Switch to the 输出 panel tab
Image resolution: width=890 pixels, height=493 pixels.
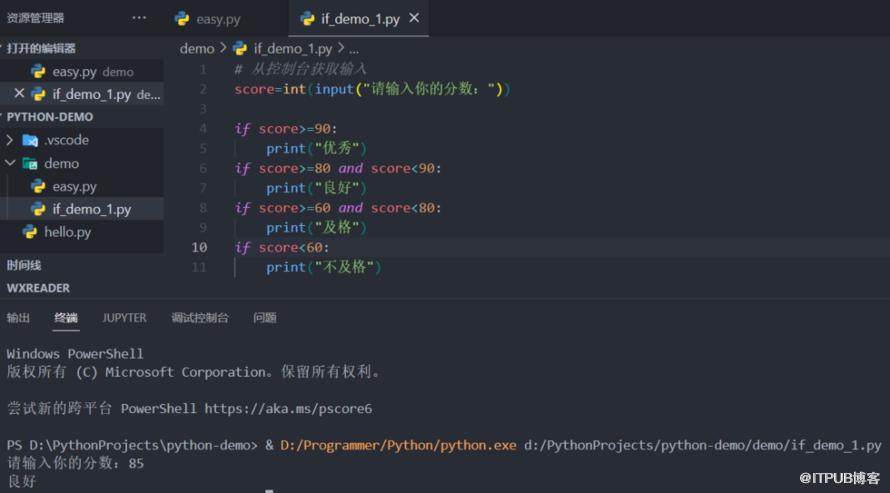click(18, 318)
